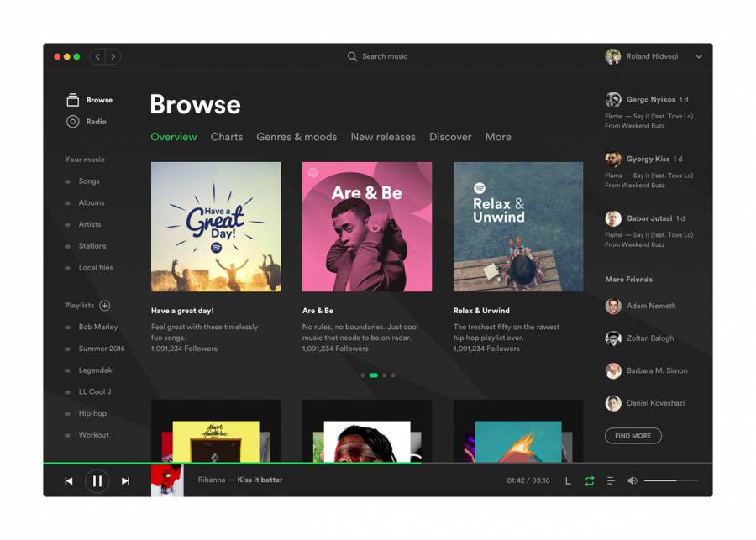Expand the More tab options

pos(498,137)
